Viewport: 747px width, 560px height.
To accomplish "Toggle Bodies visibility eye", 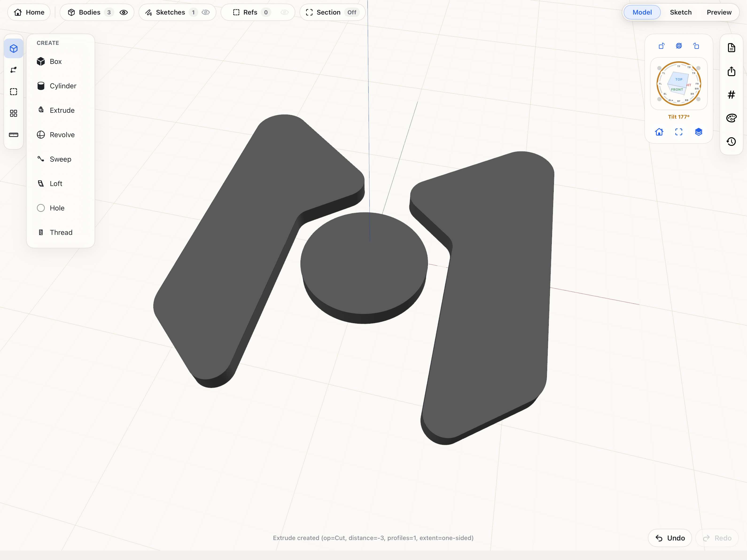I will point(124,12).
